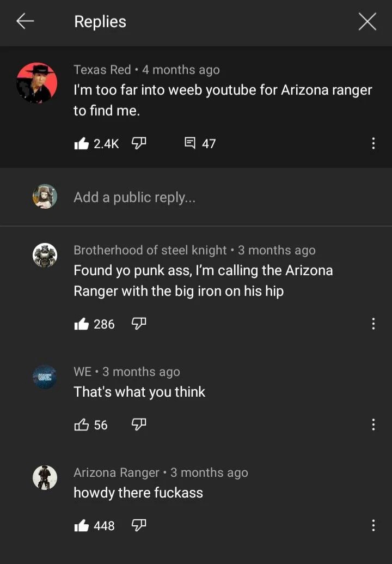
Task: Close the Replies panel with the X
Action: click(x=367, y=21)
